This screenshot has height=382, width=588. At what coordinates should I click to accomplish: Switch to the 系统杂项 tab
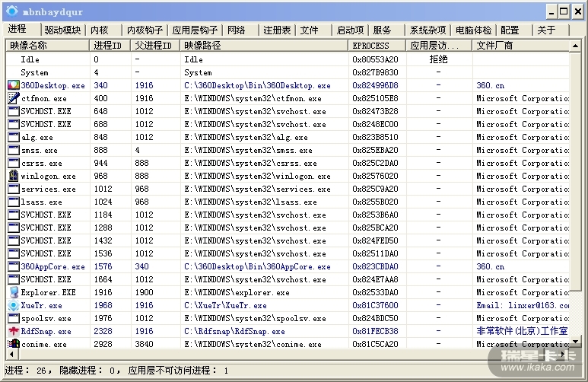[427, 30]
